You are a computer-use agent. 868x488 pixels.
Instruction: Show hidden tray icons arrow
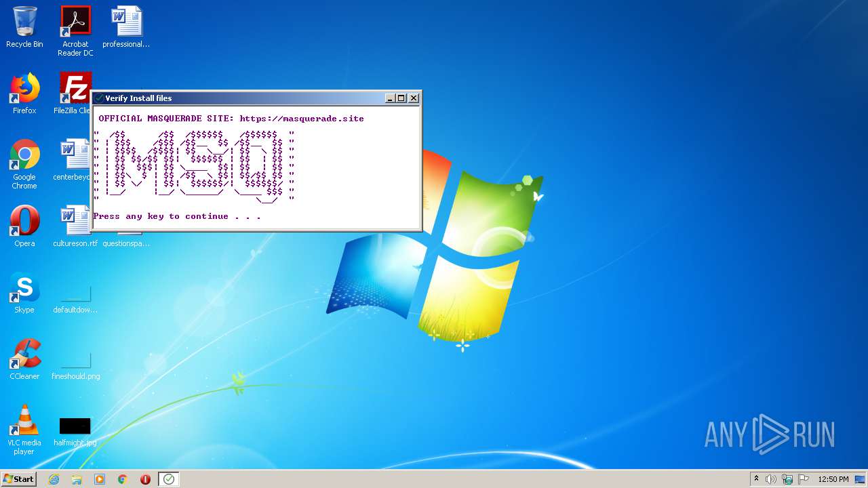click(756, 479)
